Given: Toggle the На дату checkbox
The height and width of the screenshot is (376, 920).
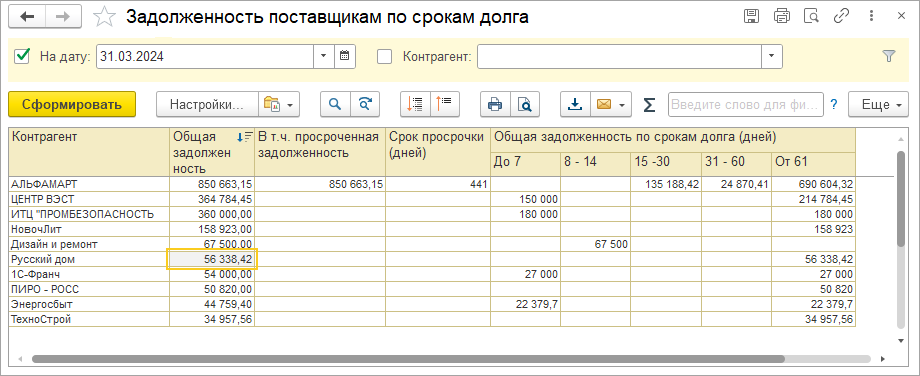Looking at the screenshot, I should [x=23, y=56].
